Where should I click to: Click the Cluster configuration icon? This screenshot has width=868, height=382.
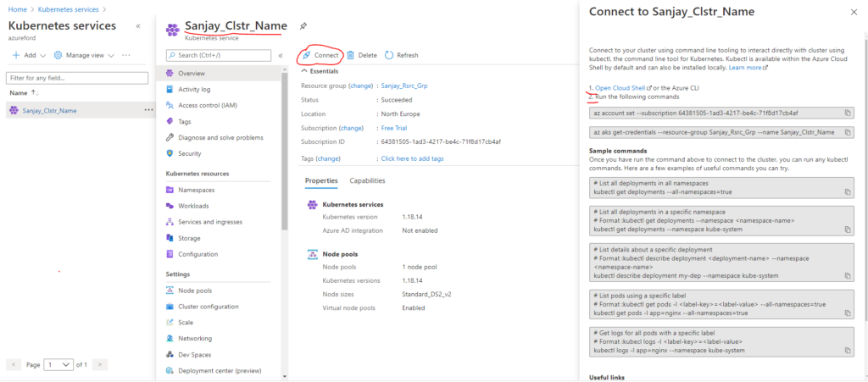click(x=170, y=307)
